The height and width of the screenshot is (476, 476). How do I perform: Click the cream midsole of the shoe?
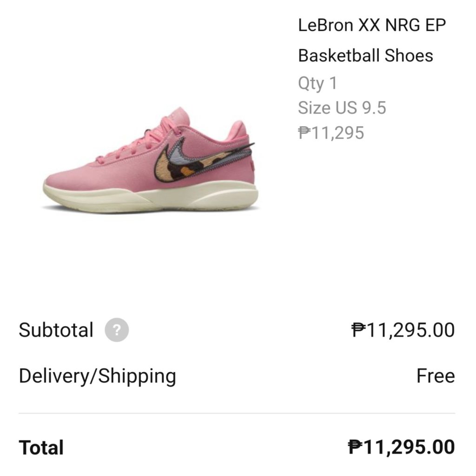click(153, 195)
